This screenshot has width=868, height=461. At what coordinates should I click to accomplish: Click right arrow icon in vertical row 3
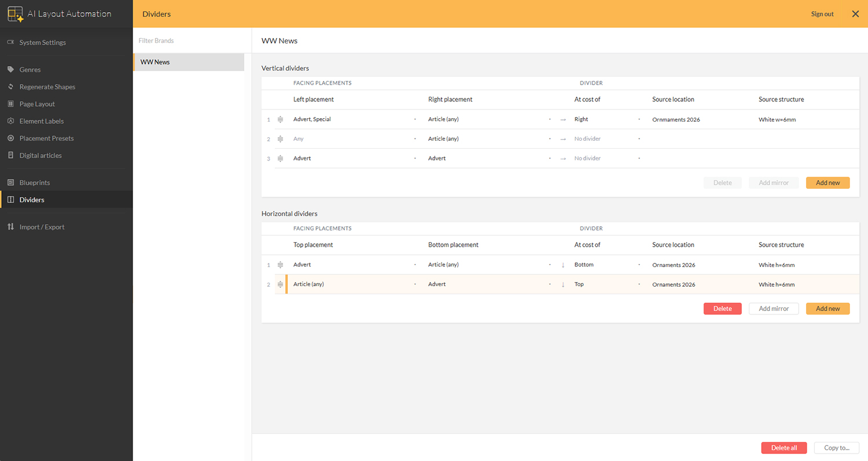coord(563,159)
